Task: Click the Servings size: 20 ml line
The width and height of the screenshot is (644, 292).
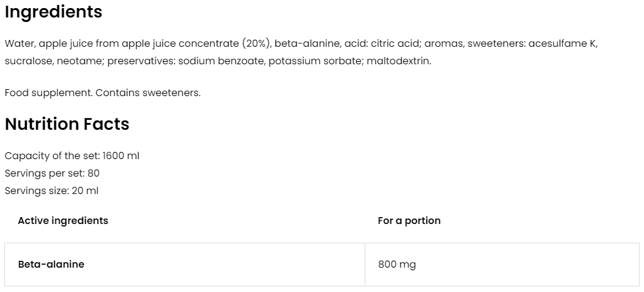Action: [51, 190]
